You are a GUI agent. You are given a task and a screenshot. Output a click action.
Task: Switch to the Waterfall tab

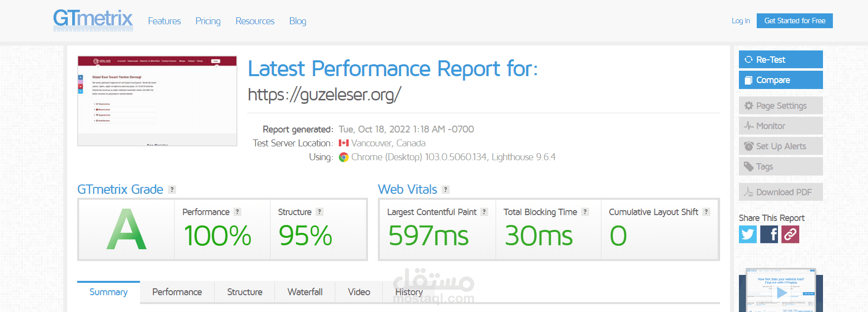coord(305,292)
